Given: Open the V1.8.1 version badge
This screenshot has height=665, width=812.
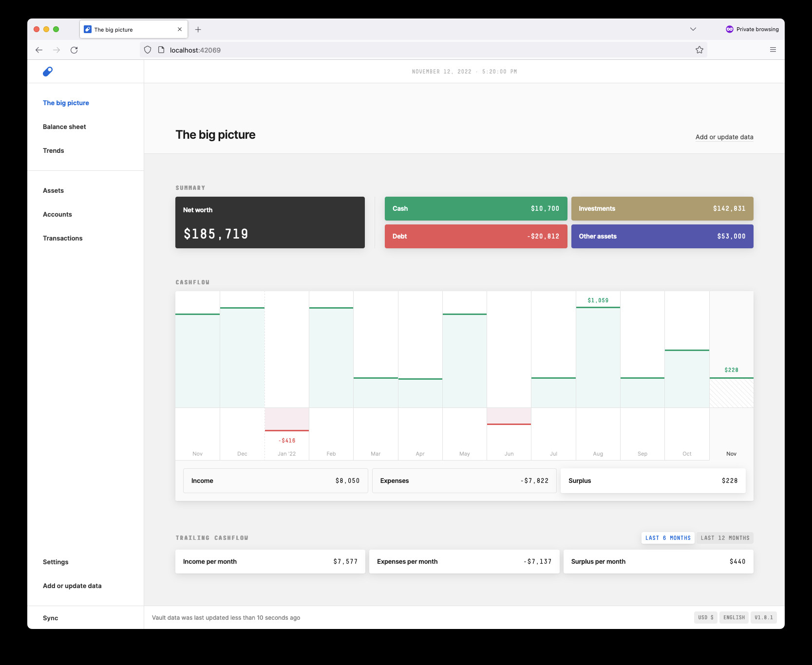Looking at the screenshot, I should [764, 617].
